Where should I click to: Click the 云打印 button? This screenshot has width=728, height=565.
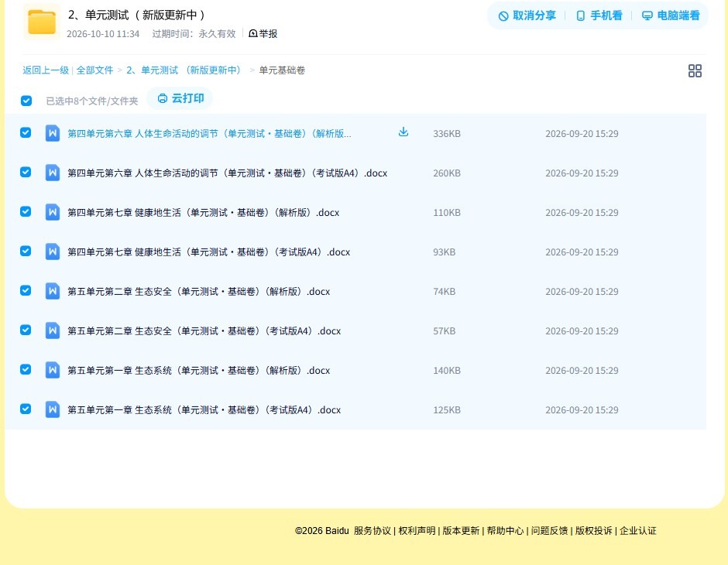180,98
